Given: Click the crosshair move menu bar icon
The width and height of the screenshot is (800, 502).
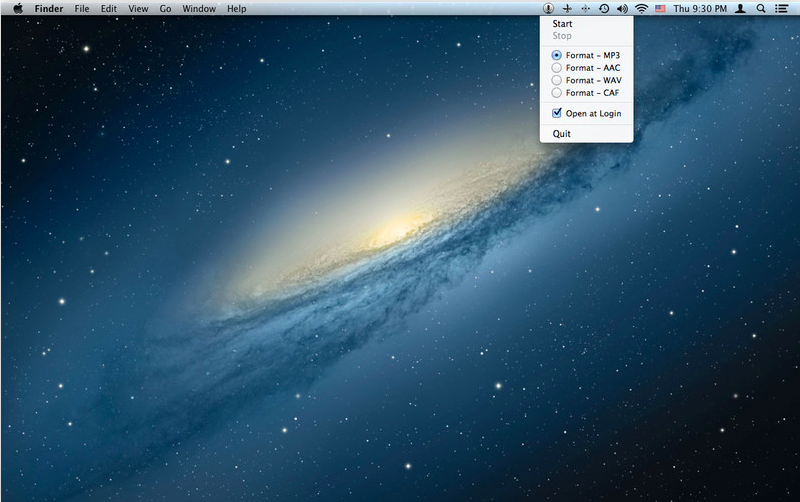Looking at the screenshot, I should 585,8.
